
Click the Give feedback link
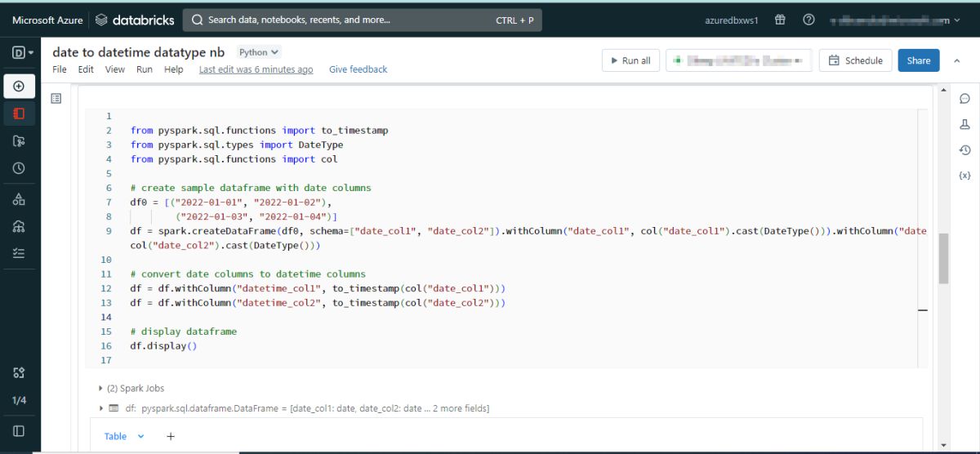(358, 69)
